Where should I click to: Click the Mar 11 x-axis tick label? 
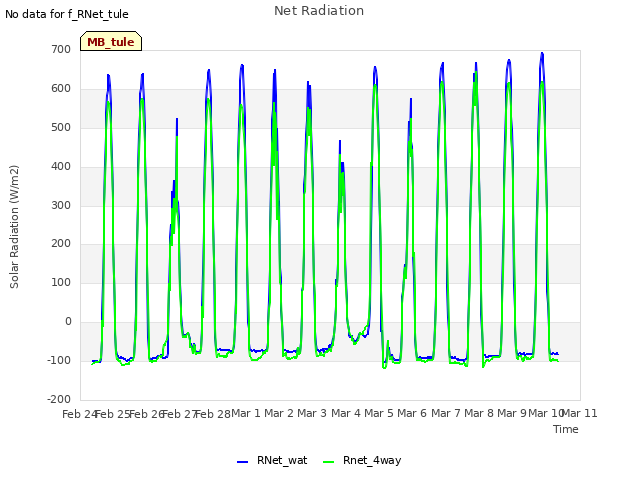[580, 413]
